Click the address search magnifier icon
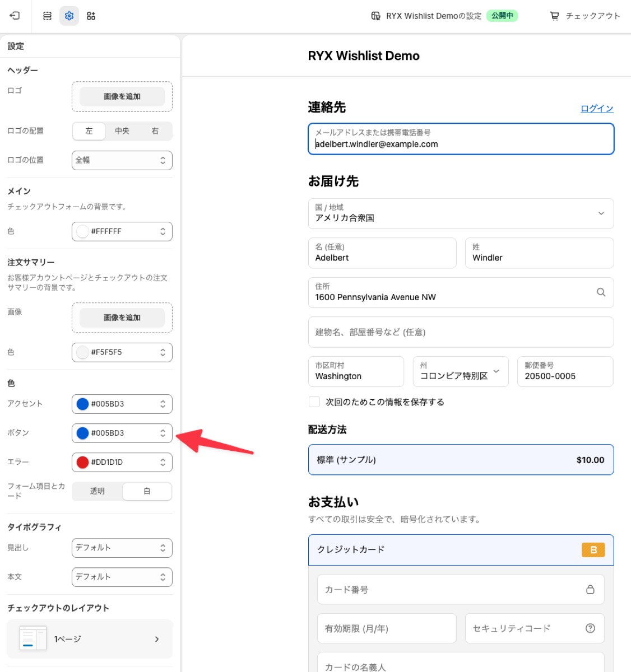631x672 pixels. coord(601,292)
